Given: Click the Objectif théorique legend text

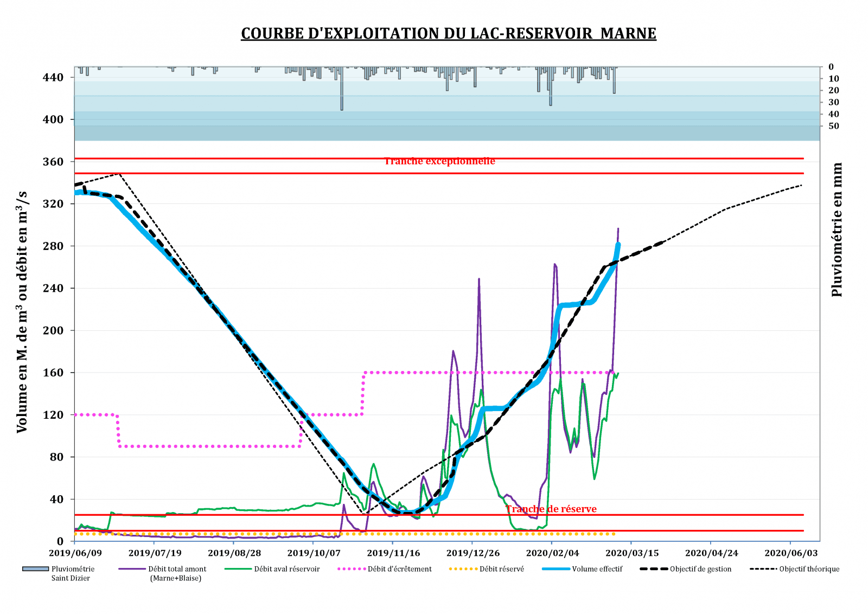Looking at the screenshot, I should (809, 569).
